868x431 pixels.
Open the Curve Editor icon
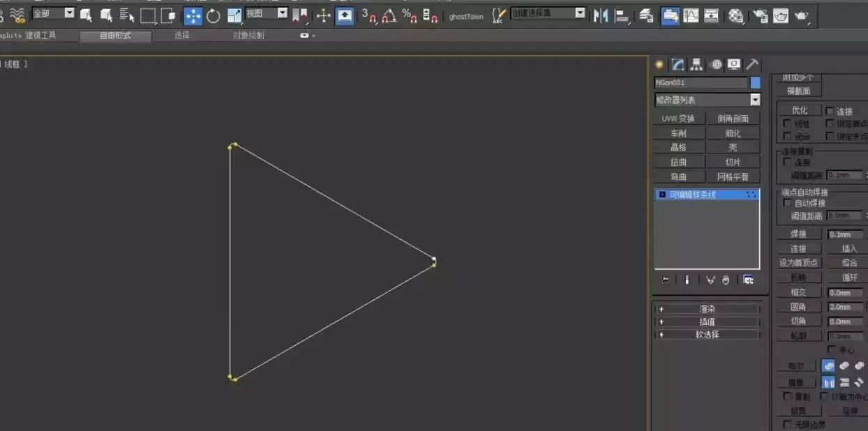[x=691, y=15]
